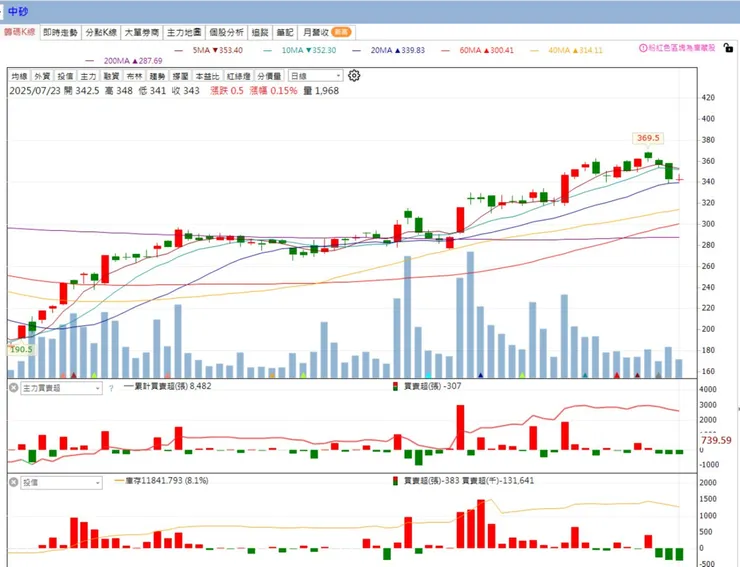The image size is (740, 567).
Task: Open the 投信 indicator dropdown
Action: coord(61,482)
